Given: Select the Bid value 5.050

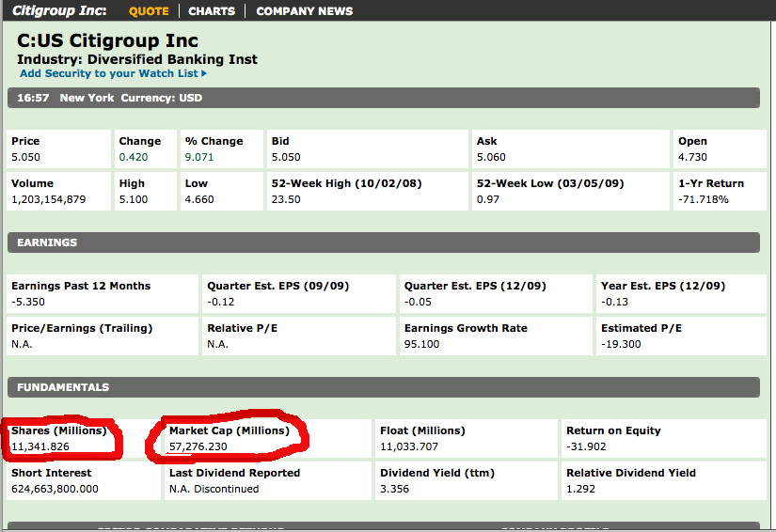Looking at the screenshot, I should pyautogui.click(x=286, y=157).
